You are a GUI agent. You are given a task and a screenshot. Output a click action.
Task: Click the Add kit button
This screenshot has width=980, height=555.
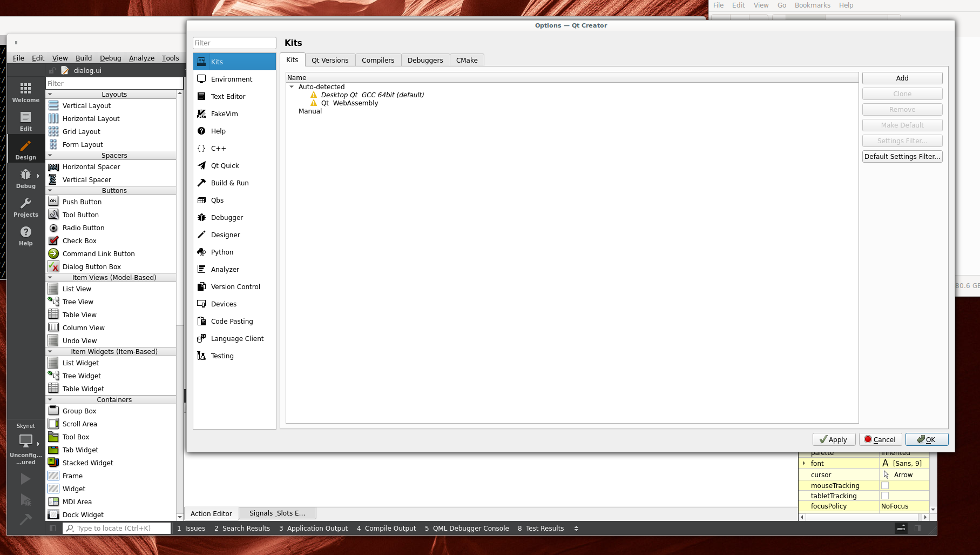coord(902,78)
